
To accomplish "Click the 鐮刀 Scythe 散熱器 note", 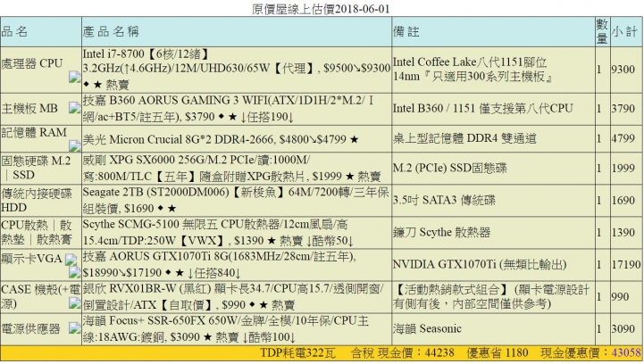I will coord(441,232).
